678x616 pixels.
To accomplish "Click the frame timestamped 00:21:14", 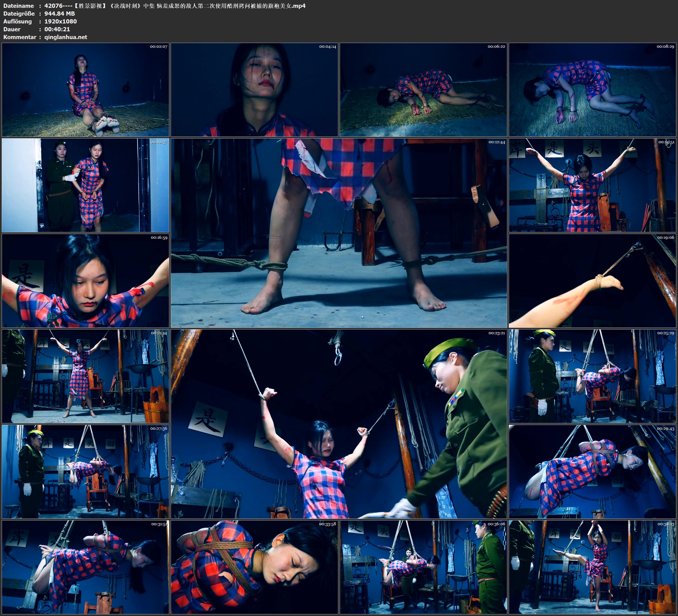I will [85, 376].
